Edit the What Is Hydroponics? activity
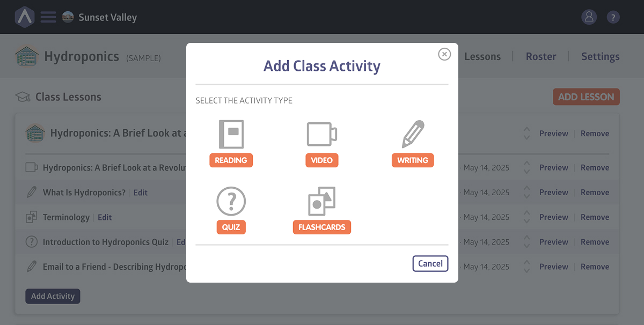644x325 pixels. (x=140, y=192)
